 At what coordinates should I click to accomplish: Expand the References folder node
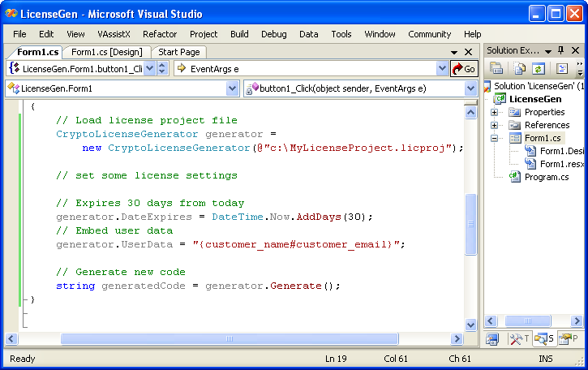pos(494,125)
